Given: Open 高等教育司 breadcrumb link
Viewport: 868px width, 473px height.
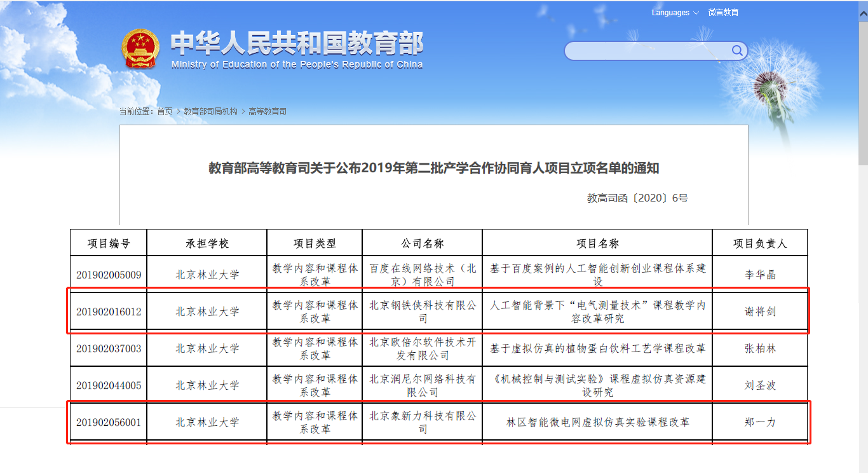Looking at the screenshot, I should [268, 111].
